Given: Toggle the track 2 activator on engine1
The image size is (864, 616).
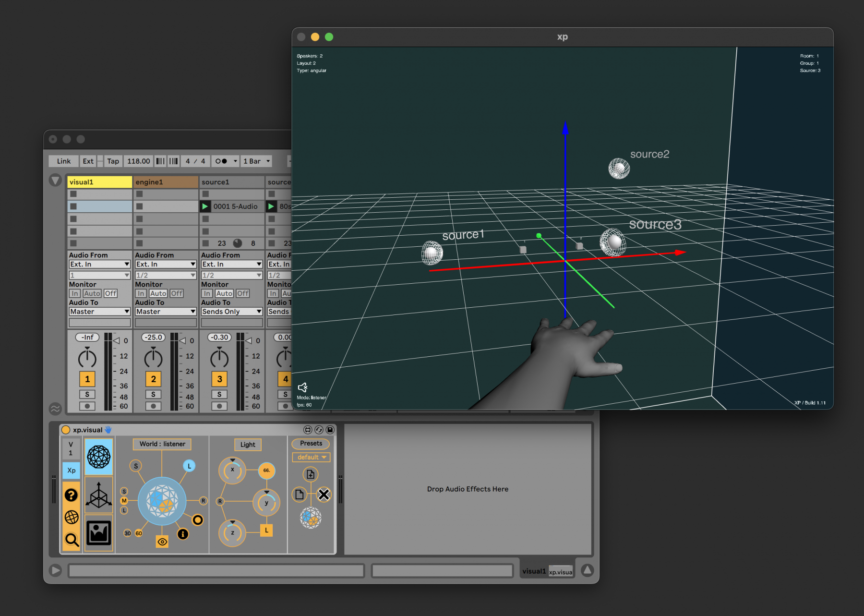Looking at the screenshot, I should [x=153, y=379].
